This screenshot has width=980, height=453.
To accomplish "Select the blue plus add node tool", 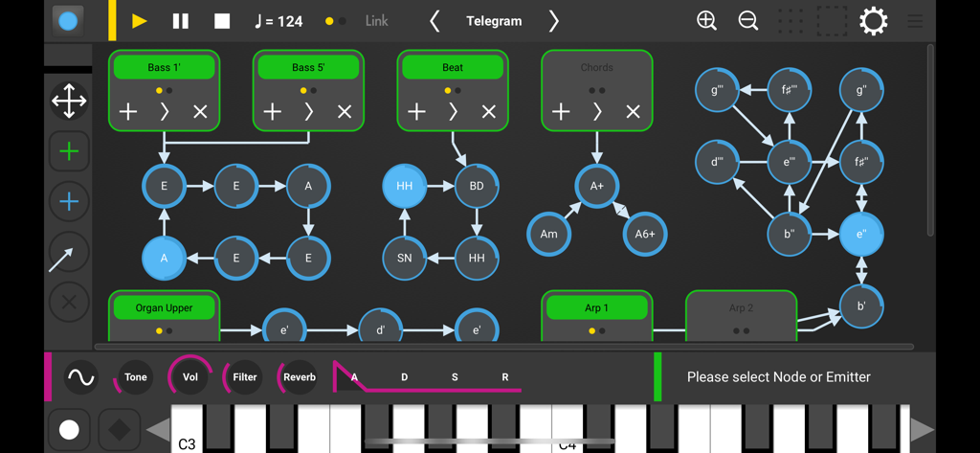I will [69, 201].
